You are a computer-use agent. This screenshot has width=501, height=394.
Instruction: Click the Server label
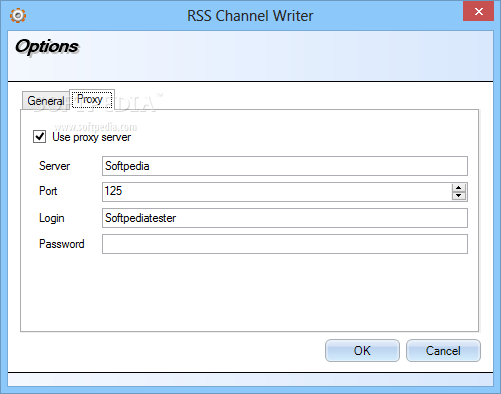[x=55, y=166]
